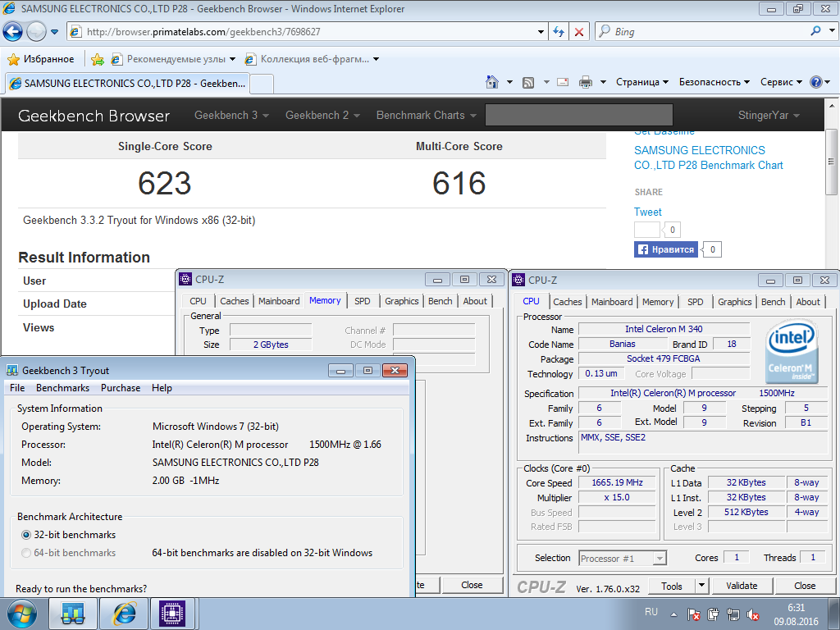
Task: Open Graphics tab in left CPU-Z window
Action: click(x=401, y=301)
